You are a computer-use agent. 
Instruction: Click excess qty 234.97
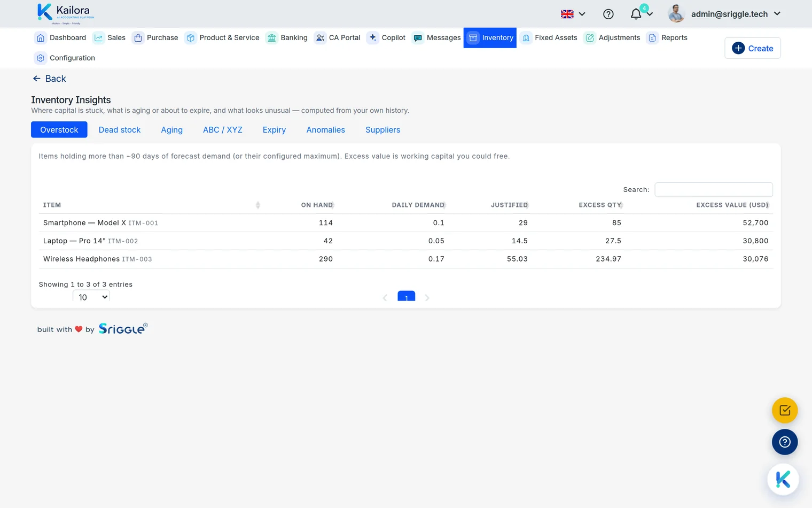point(608,259)
